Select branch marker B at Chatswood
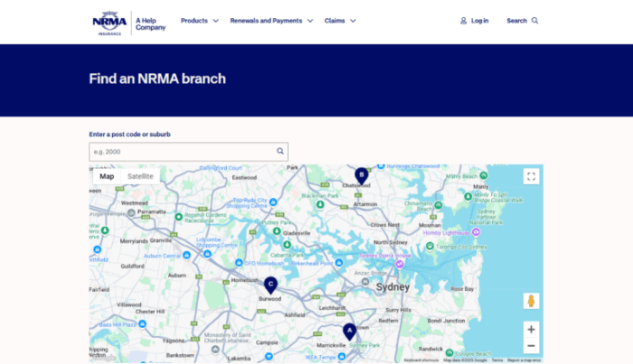This screenshot has height=364, width=633. coord(361,175)
